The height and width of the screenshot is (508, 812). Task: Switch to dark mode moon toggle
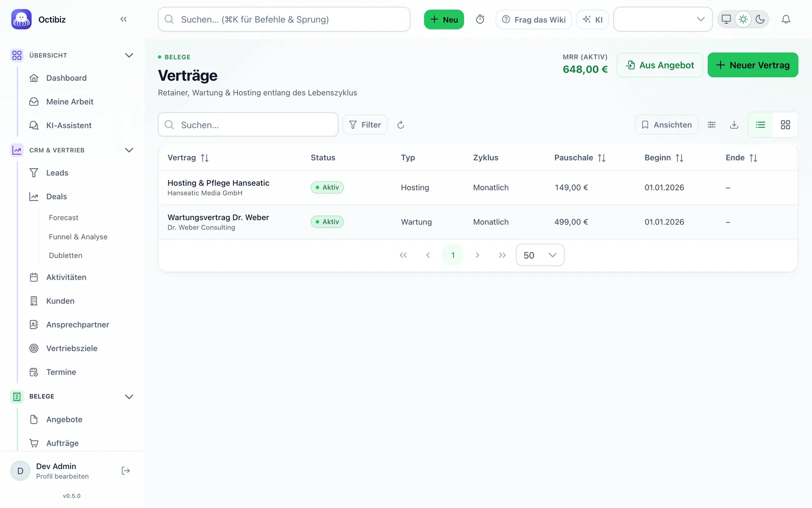760,19
